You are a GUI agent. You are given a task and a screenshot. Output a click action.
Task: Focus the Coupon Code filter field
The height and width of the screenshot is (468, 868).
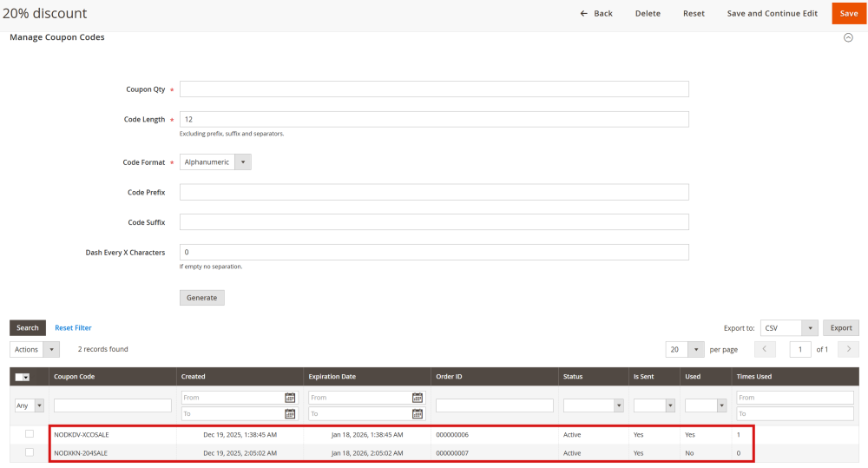coord(112,405)
